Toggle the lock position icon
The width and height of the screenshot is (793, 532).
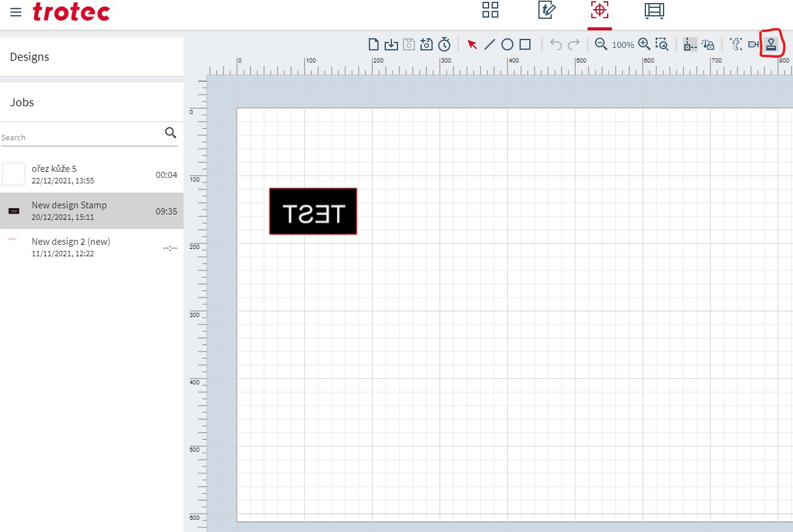(x=708, y=44)
